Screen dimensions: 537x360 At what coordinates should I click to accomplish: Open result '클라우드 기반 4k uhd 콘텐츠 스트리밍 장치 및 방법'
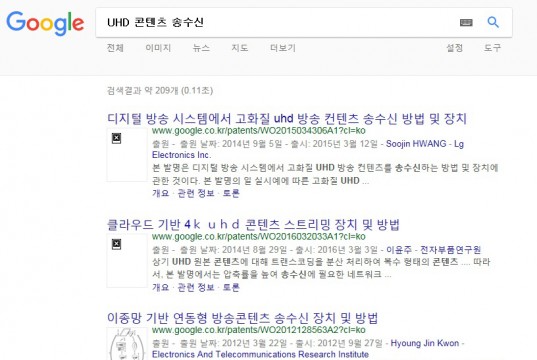(253, 225)
